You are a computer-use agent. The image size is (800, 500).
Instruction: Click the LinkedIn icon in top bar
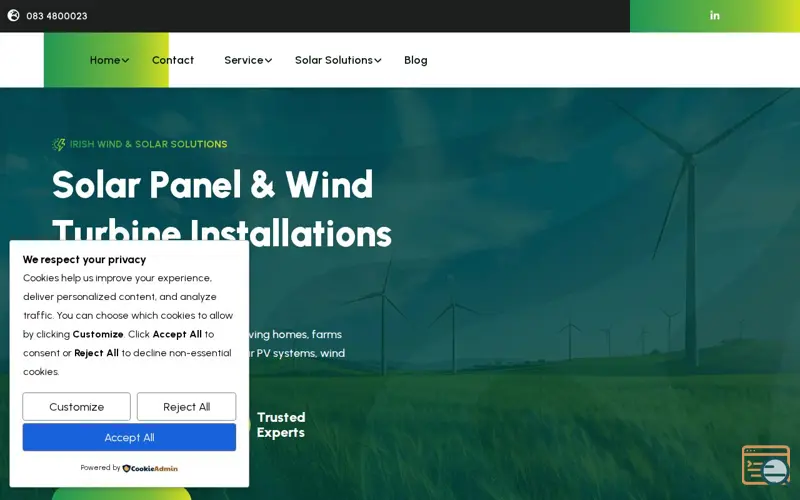(x=714, y=15)
